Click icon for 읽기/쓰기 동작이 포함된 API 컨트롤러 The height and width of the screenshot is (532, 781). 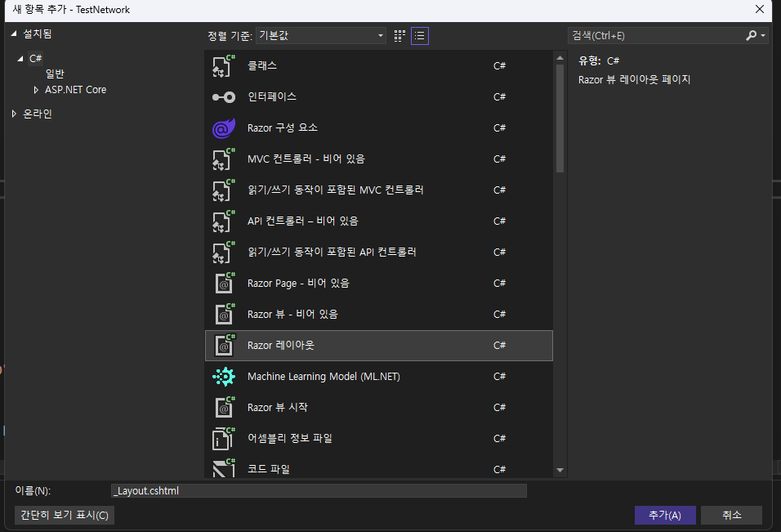[224, 252]
